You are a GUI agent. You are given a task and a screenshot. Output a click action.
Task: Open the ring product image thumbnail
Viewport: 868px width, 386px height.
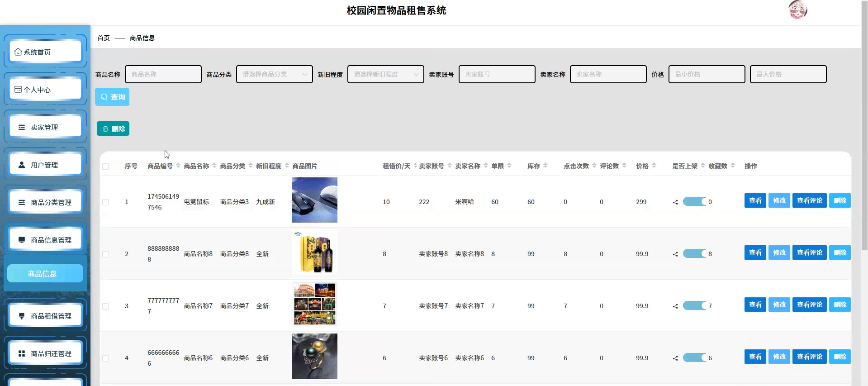315,356
